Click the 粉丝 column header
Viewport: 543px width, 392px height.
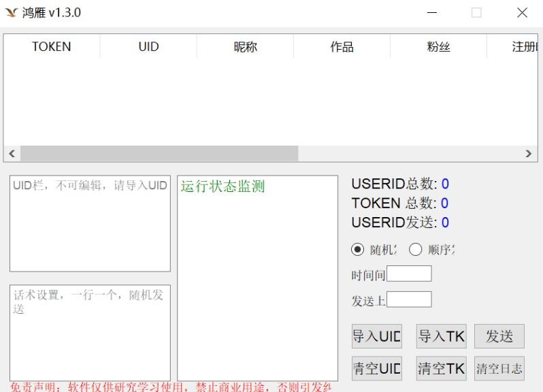click(438, 47)
